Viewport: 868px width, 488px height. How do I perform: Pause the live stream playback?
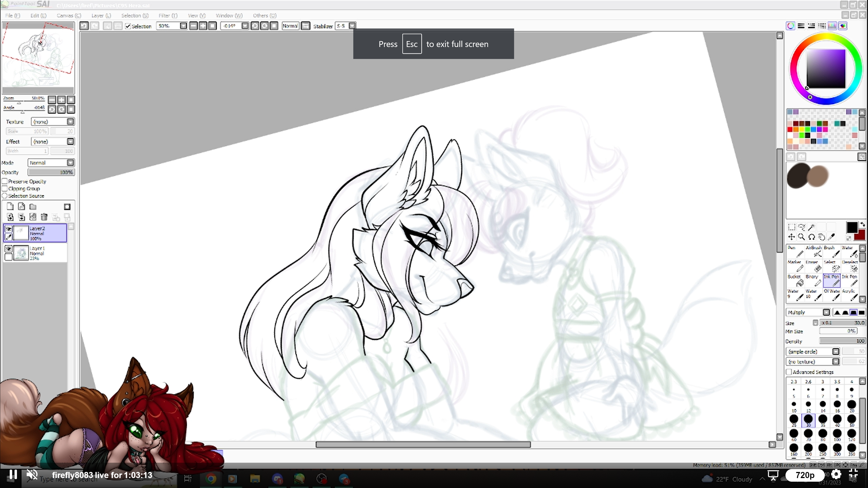click(x=13, y=475)
